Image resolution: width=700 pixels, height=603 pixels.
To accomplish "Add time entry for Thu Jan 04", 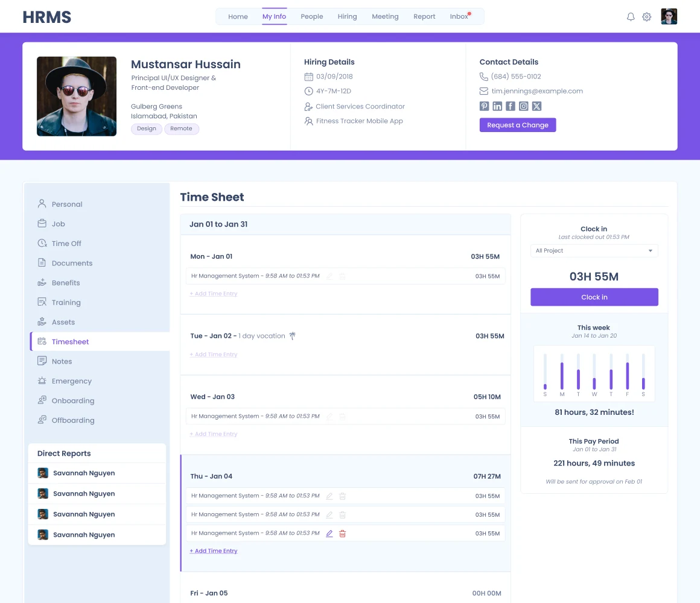I will [214, 551].
